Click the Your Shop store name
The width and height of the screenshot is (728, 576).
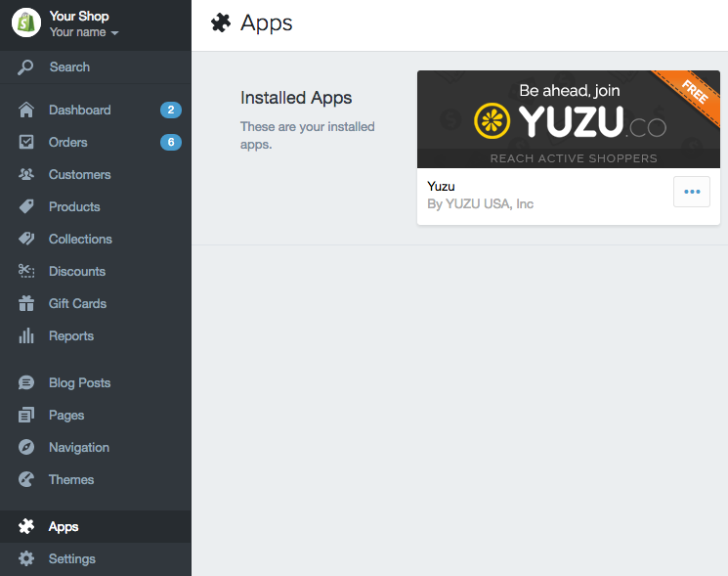pos(79,16)
